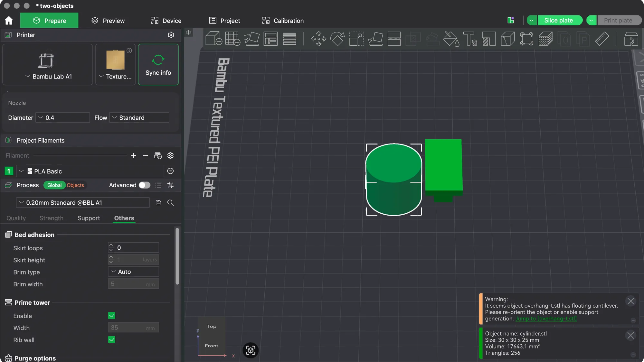The height and width of the screenshot is (362, 644).
Task: Open the nozzle Diameter 0.4 dropdown
Action: tap(62, 118)
